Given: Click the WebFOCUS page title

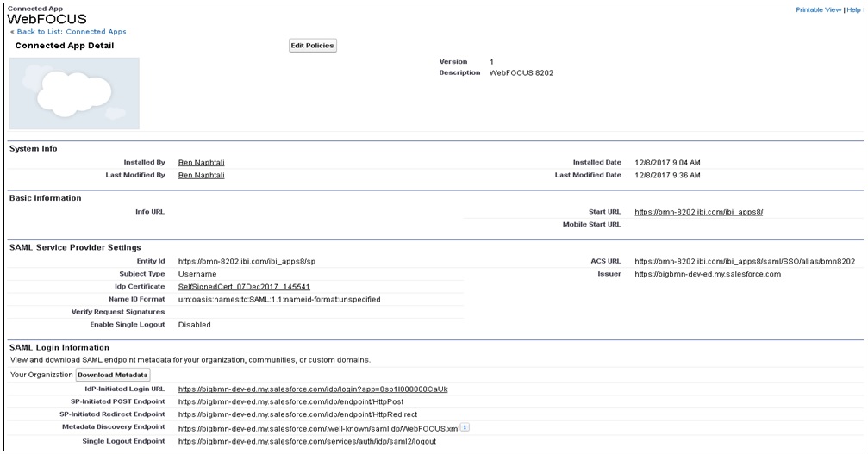Looking at the screenshot, I should tap(47, 19).
